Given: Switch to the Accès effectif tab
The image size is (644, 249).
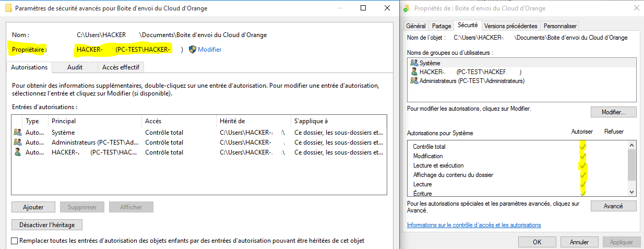Looking at the screenshot, I should point(121,67).
